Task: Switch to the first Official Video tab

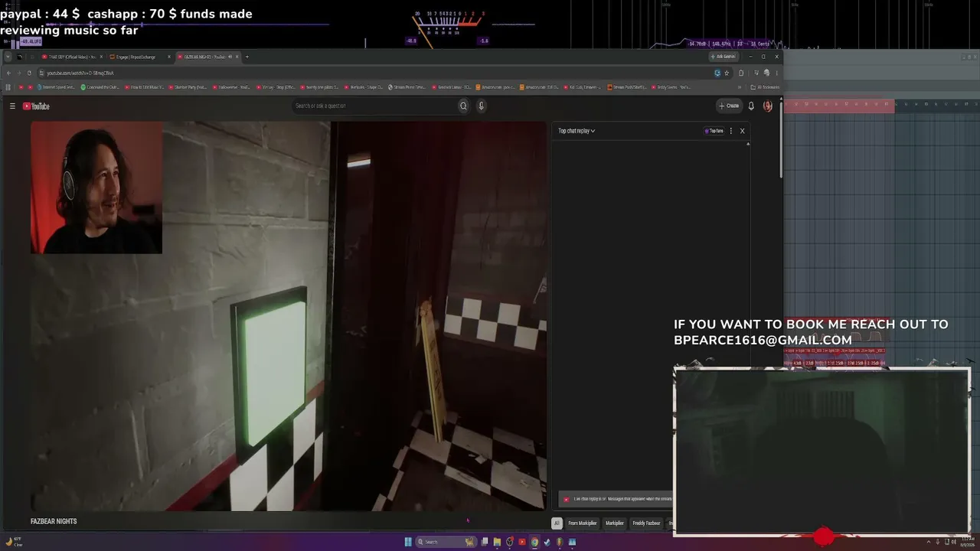Action: click(x=73, y=57)
